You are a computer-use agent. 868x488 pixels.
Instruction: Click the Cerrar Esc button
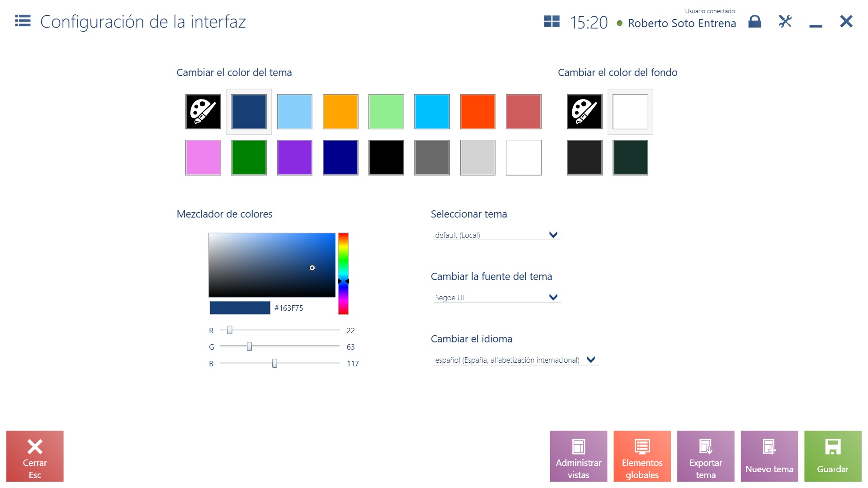[x=35, y=456]
